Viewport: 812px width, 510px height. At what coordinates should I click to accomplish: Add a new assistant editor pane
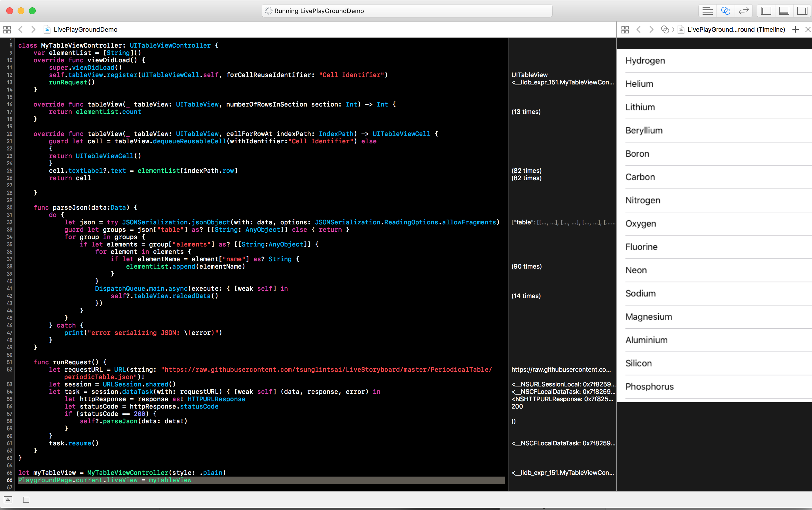(796, 30)
